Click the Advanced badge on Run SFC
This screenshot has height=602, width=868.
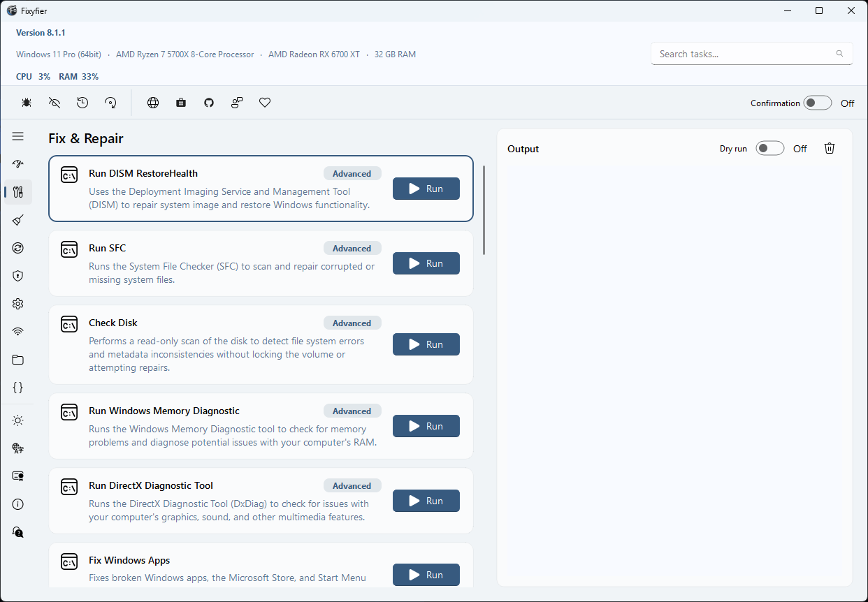pyautogui.click(x=352, y=248)
